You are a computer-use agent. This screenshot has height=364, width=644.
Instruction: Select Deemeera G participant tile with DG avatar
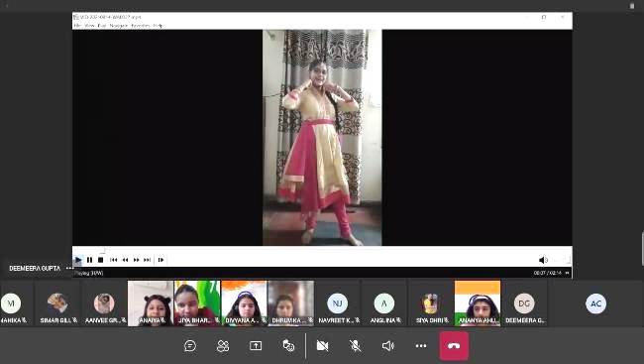point(524,303)
